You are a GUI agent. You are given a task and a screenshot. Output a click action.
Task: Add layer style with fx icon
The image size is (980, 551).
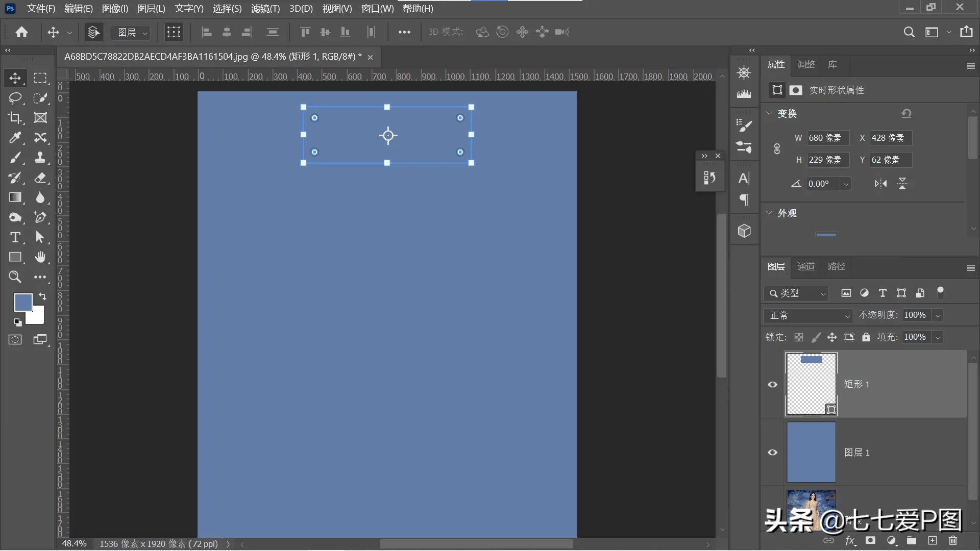pyautogui.click(x=850, y=540)
